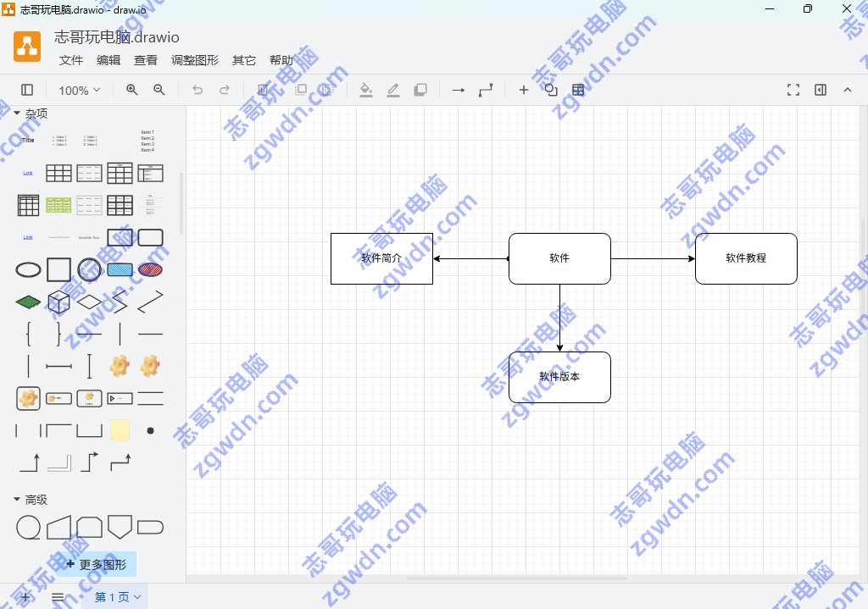Viewport: 868px width, 609px height.
Task: Open the 100% zoom level dropdown
Action: click(79, 90)
